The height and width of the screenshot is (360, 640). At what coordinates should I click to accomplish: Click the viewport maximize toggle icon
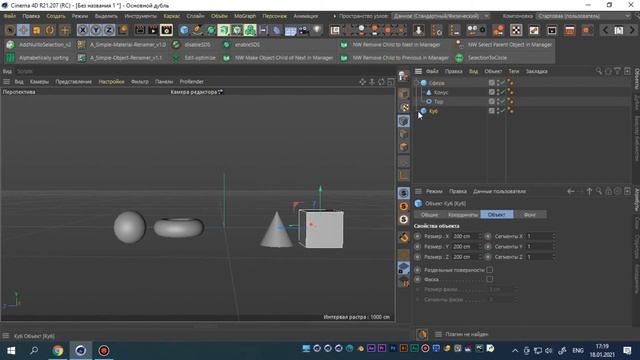[391, 82]
